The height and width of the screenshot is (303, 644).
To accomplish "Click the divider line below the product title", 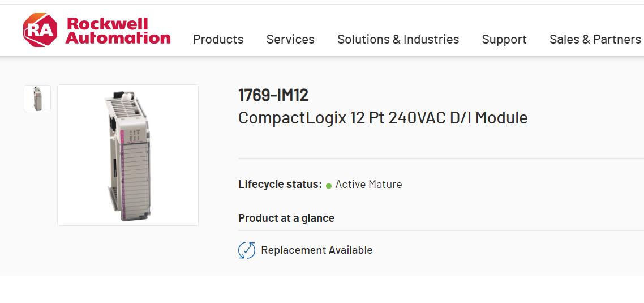I will tap(440, 159).
